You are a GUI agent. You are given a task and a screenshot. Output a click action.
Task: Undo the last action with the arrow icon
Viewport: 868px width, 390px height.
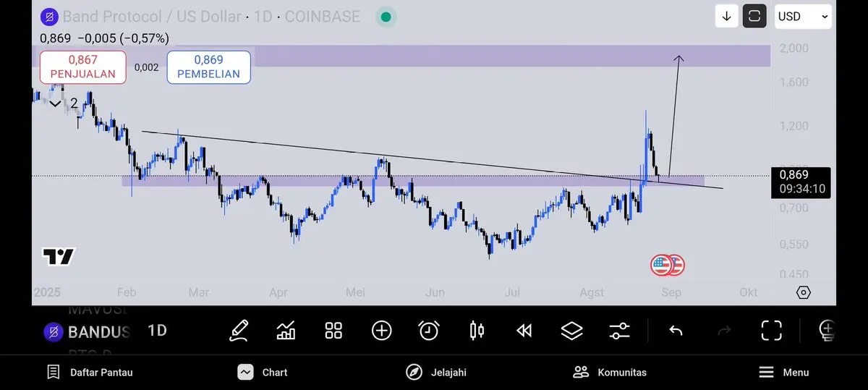point(676,331)
